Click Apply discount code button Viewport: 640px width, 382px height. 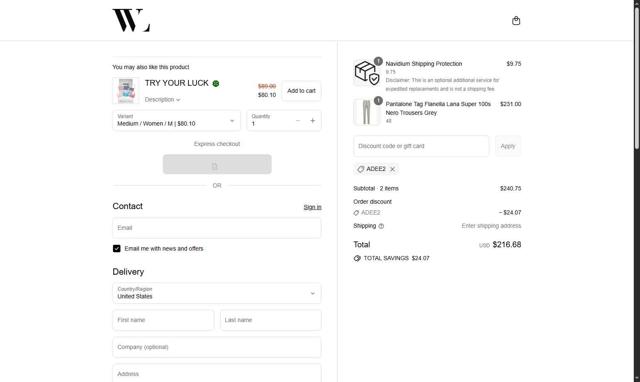tap(508, 146)
